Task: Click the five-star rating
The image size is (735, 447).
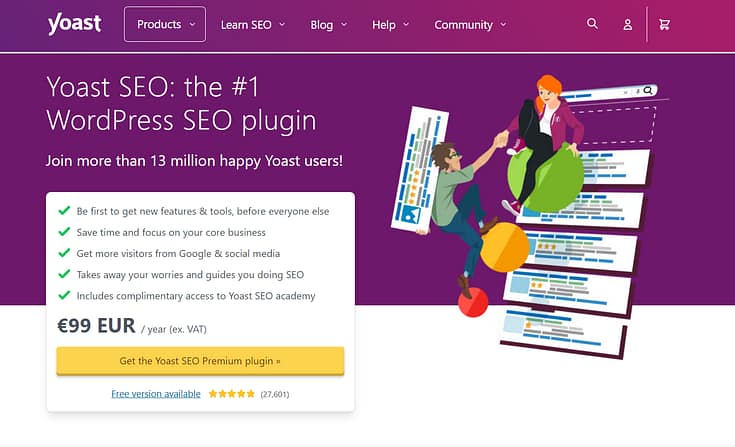Action: click(232, 394)
